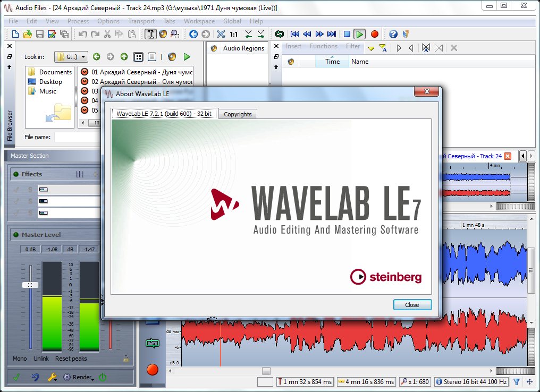Toggle the green power icon beside Render
This screenshot has height=392, width=540.
pos(103,377)
